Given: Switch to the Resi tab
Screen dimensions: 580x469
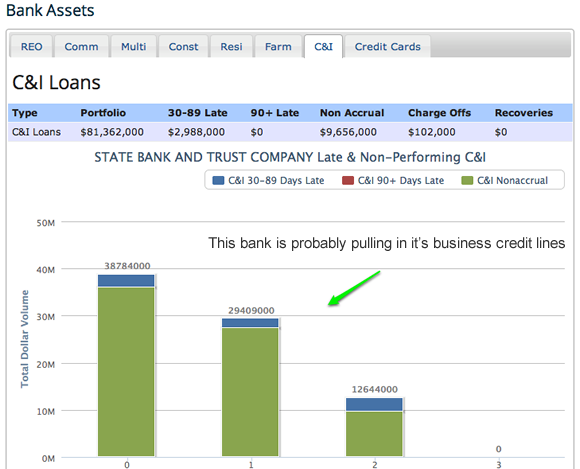Looking at the screenshot, I should click(231, 47).
